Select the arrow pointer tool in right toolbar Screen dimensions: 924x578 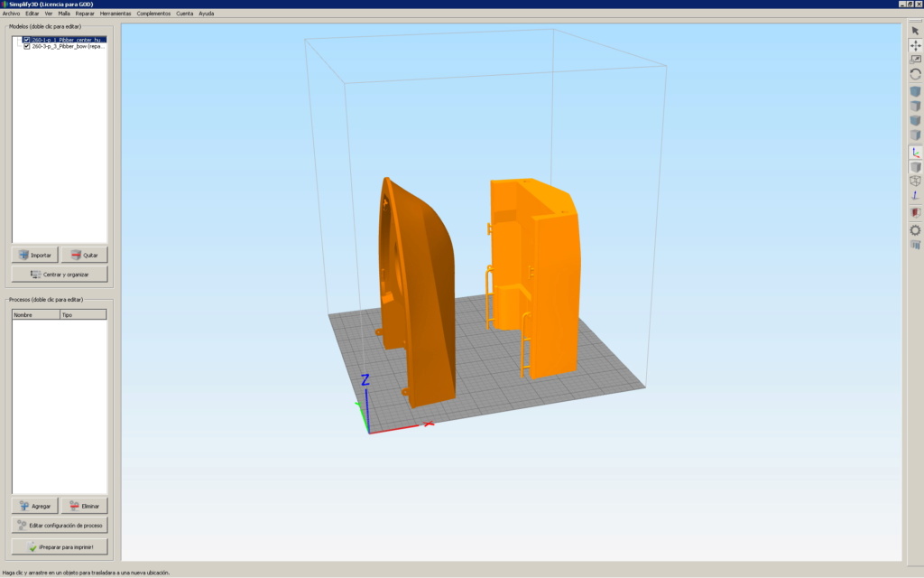915,31
